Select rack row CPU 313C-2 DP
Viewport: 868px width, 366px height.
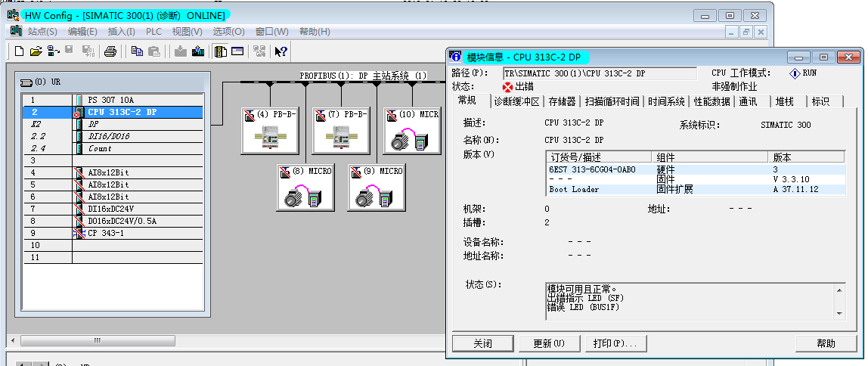pos(113,113)
